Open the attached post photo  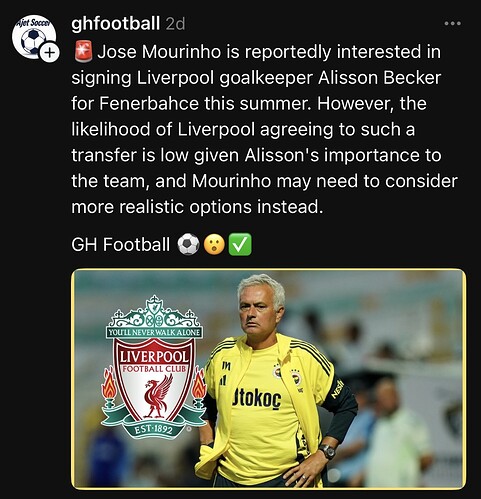point(269,379)
